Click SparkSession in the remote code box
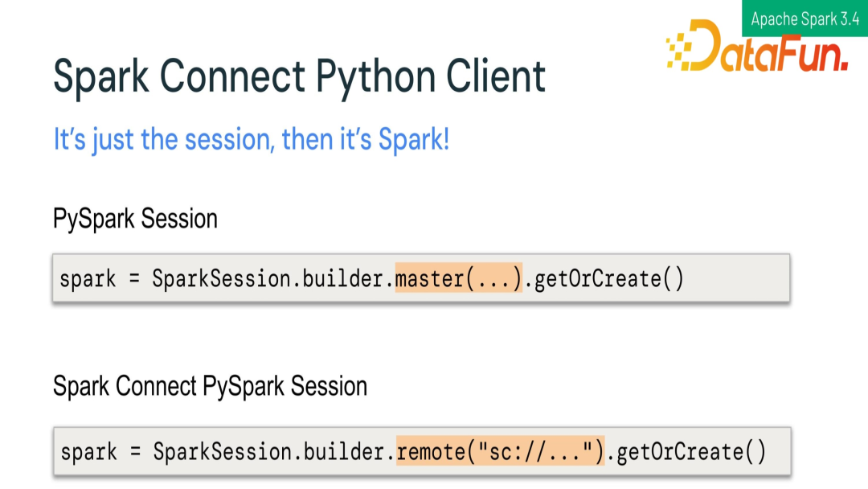Screen dimensions: 868x489 pos(222,451)
